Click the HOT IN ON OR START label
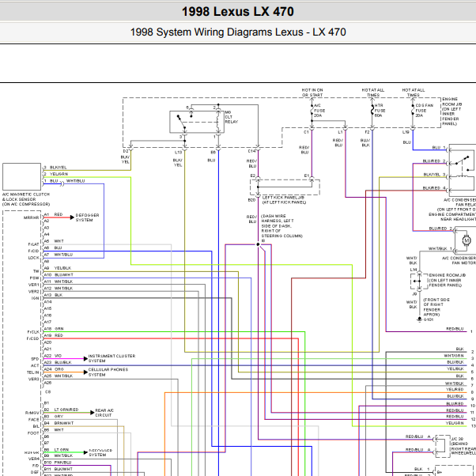Image resolution: width=476 pixels, height=476 pixels. point(312,93)
